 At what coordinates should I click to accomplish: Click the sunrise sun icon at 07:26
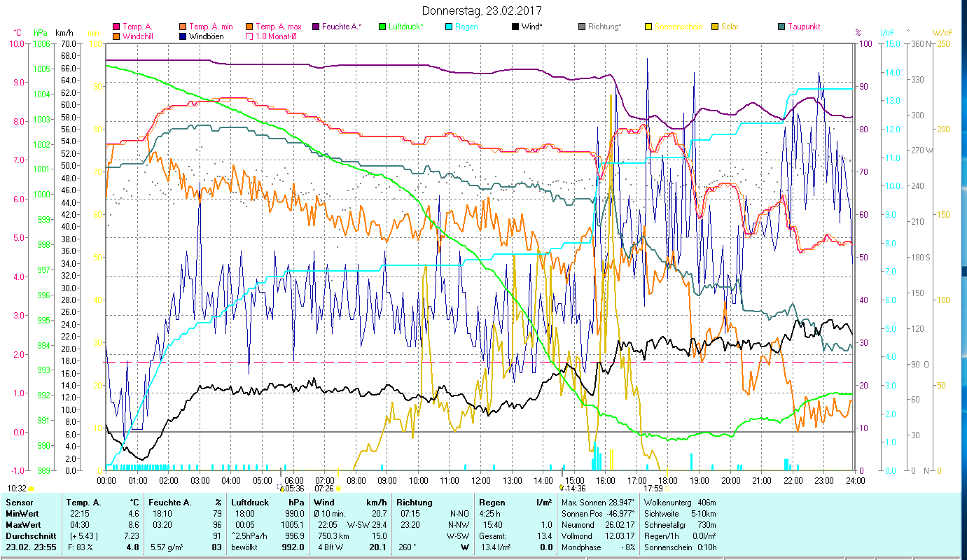(338, 489)
